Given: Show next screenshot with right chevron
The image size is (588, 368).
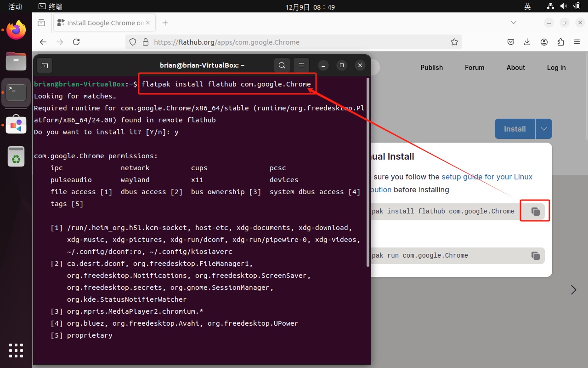Looking at the screenshot, I should coord(573,290).
